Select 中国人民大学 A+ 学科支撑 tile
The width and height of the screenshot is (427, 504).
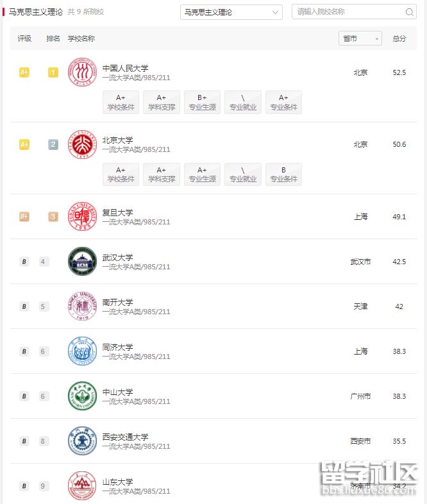pos(162,103)
